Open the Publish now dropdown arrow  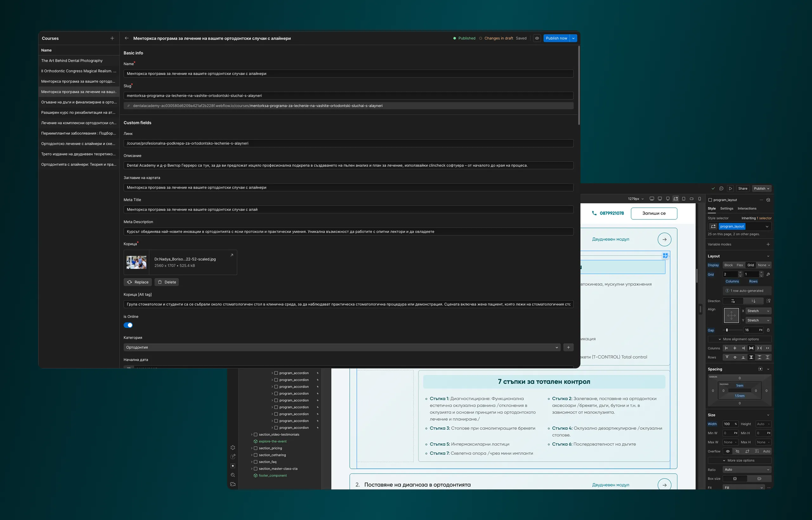pos(573,38)
